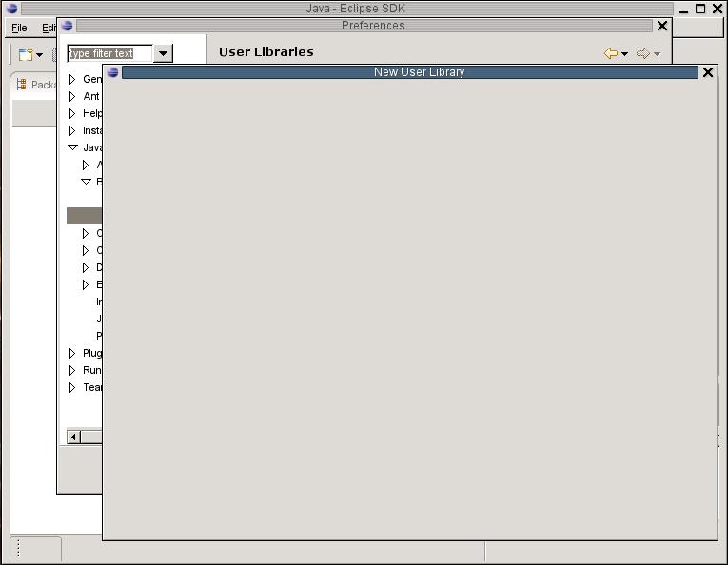728x565 pixels.
Task: Maximize the Eclipse SDK window
Action: 700,9
